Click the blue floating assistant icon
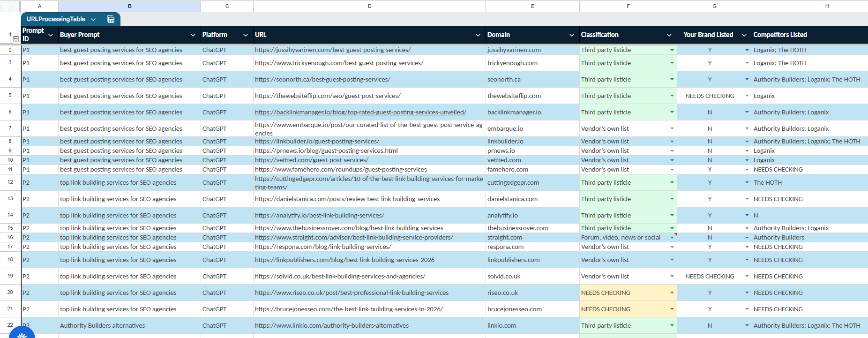Screen dimensions: 868x338 pos(22,332)
